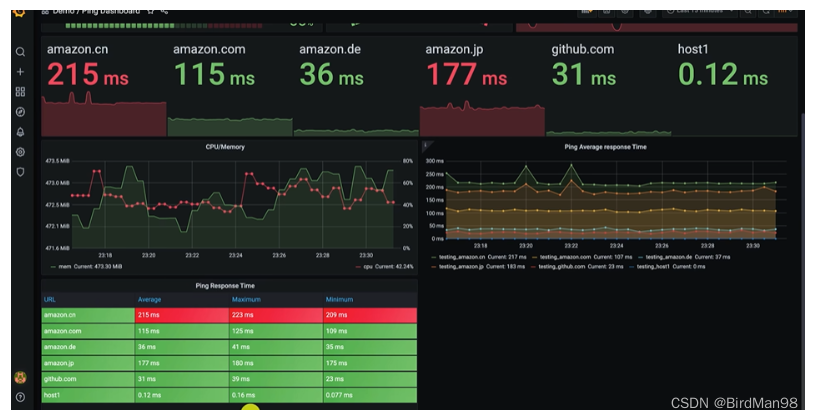Viewport: 814px width, 419px height.
Task: Click the red 223 ms maximum cell
Action: pyautogui.click(x=276, y=315)
